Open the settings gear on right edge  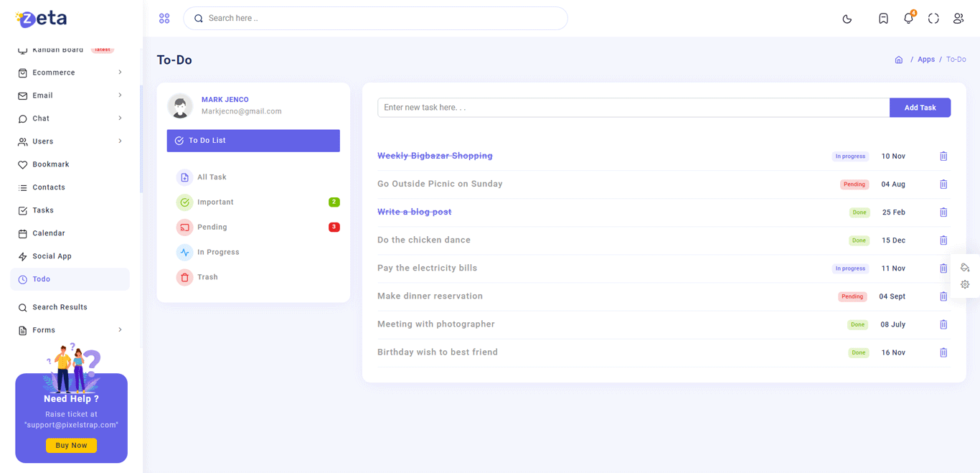pyautogui.click(x=965, y=285)
